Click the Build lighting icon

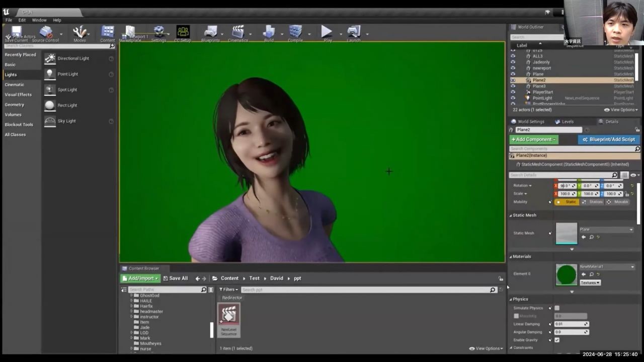(269, 32)
